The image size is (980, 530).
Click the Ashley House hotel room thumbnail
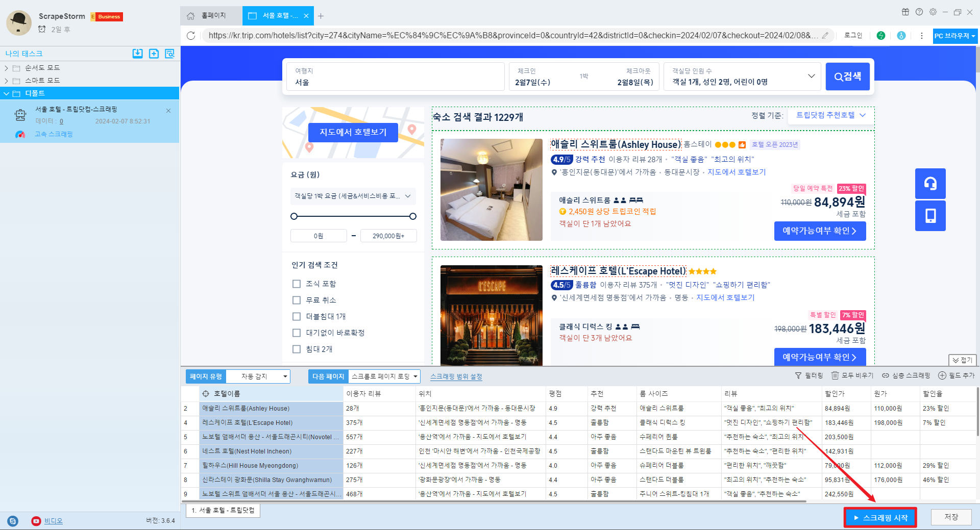pos(492,190)
